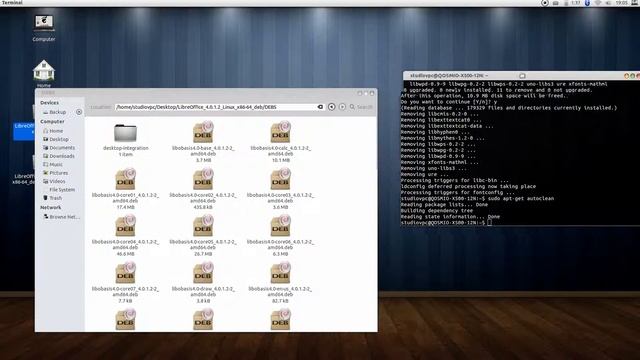Select libobasis4.0-en-us deb package icon

280,273
